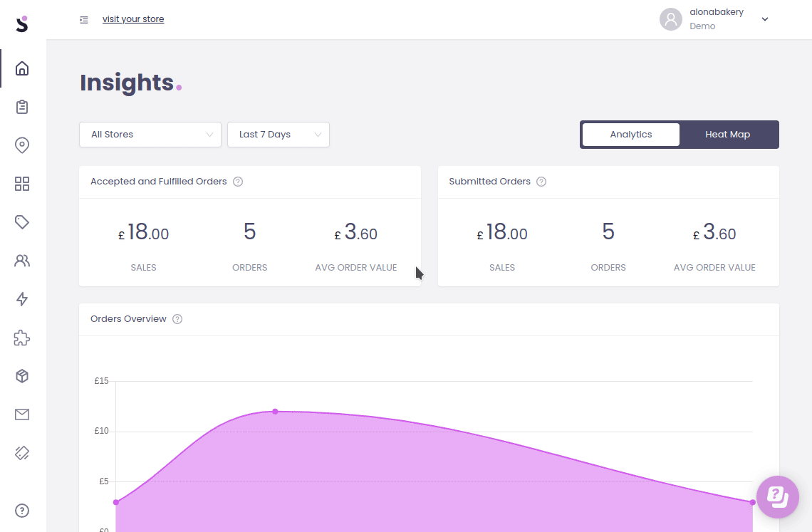This screenshot has width=812, height=532.
Task: Click the location pin sidebar icon
Action: [x=22, y=145]
